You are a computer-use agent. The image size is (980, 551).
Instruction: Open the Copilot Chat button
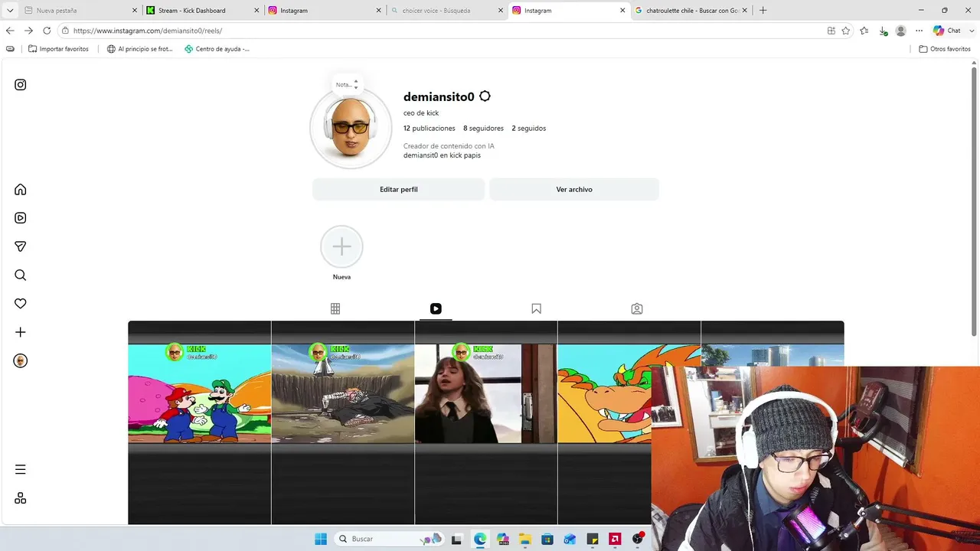pyautogui.click(x=947, y=31)
